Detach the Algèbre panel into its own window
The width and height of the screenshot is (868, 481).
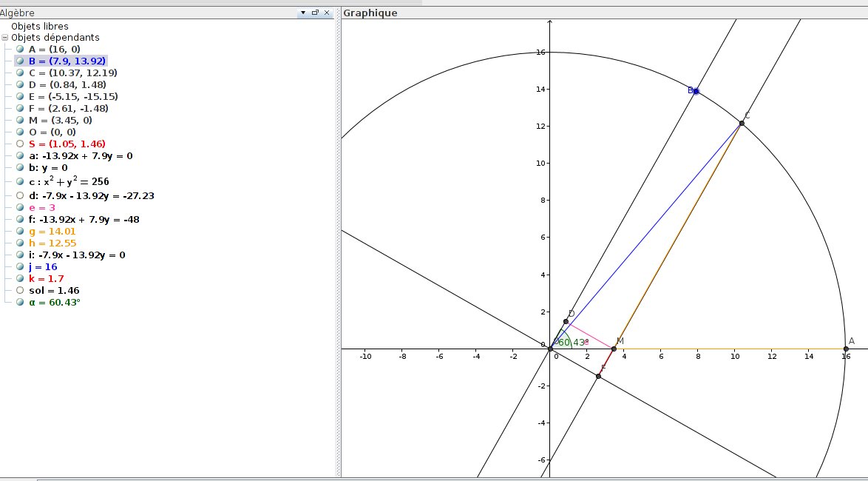(315, 13)
